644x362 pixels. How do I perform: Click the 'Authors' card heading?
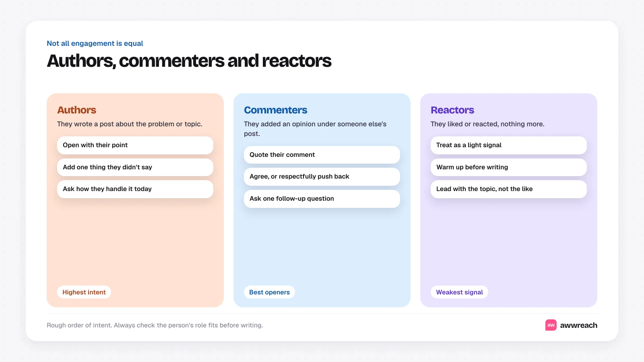pos(76,110)
